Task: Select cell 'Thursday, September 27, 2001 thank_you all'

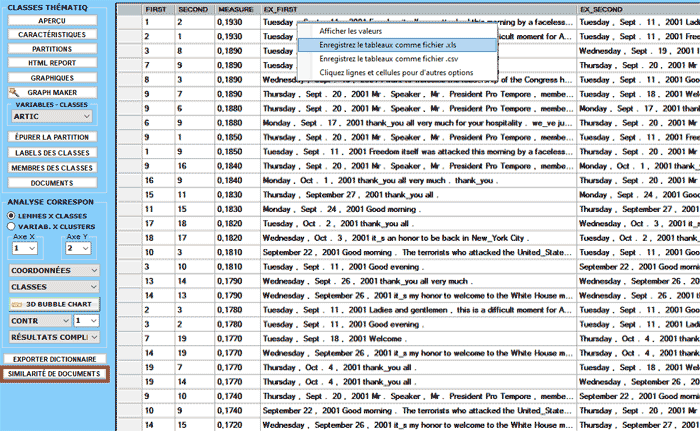Action: coord(418,195)
